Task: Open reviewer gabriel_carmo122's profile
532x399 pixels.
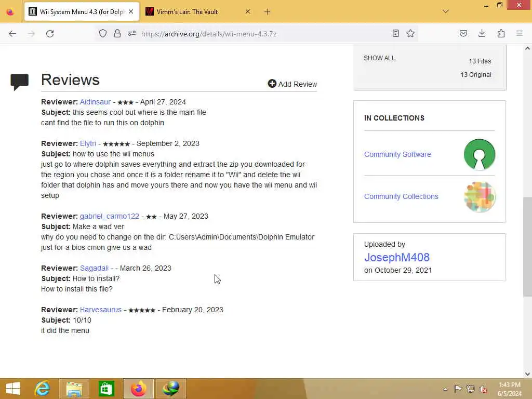Action: 110,216
